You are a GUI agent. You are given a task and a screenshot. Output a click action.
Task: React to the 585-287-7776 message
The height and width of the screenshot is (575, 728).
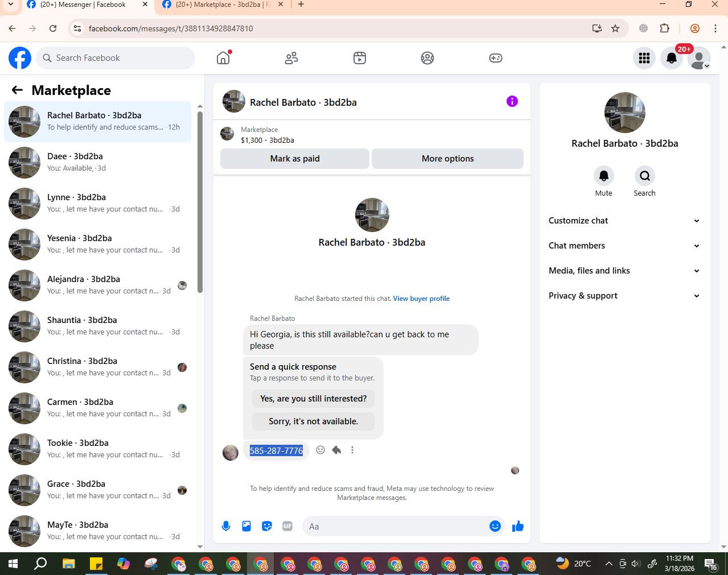320,450
